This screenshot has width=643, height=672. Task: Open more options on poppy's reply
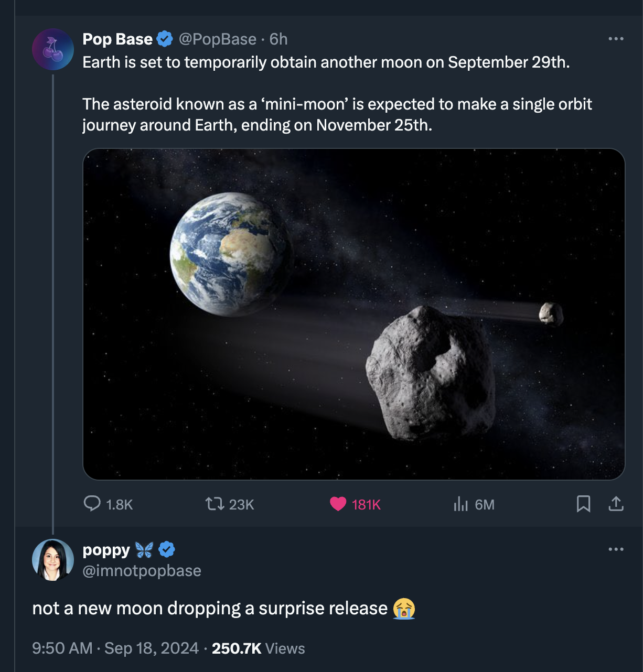click(x=617, y=549)
